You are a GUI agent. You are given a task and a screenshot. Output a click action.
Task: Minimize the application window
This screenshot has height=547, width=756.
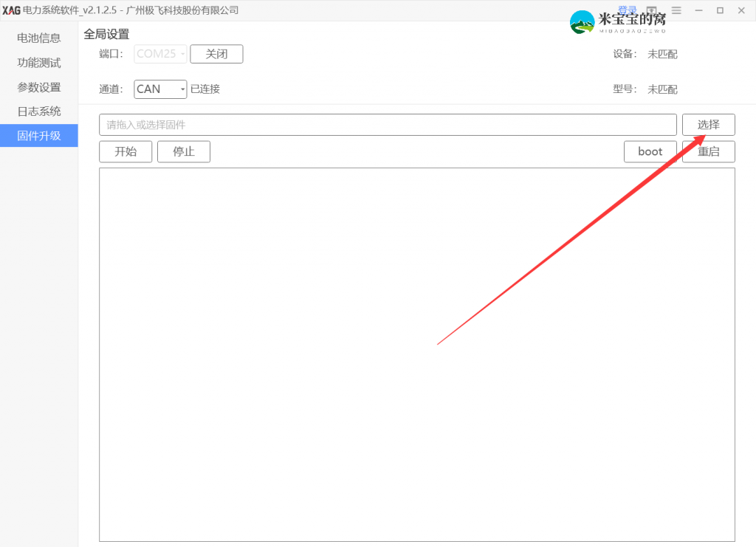point(698,10)
